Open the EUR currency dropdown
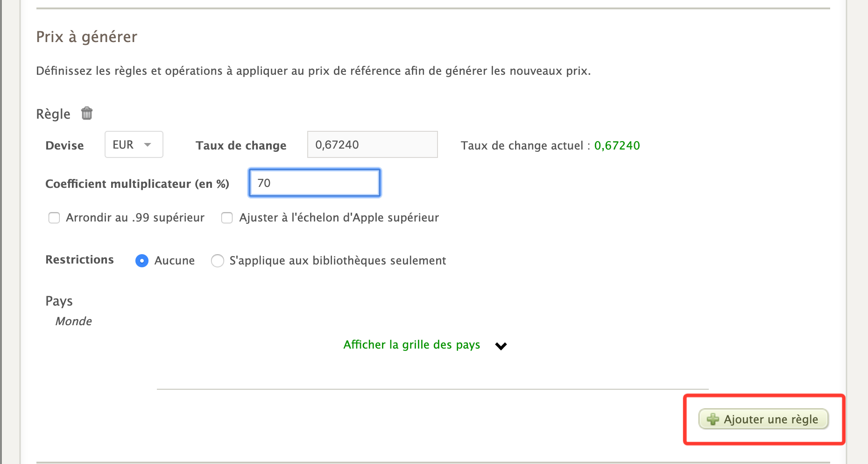 coord(134,145)
